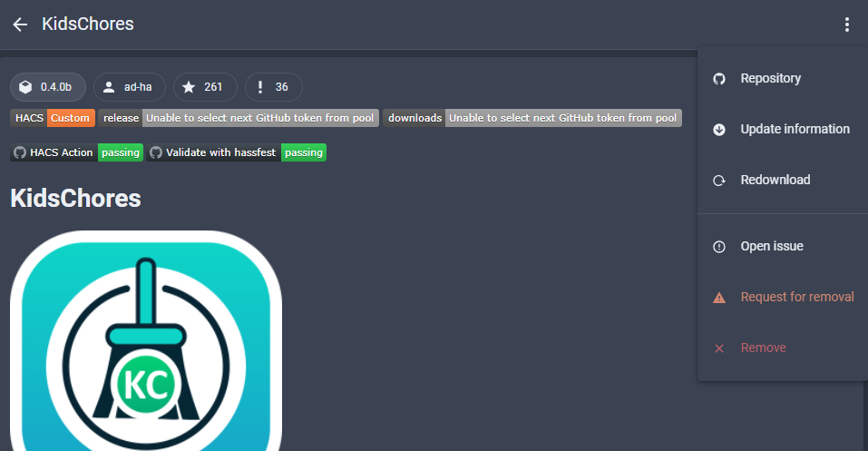This screenshot has height=451, width=868.
Task: Open the HACS Action passing badge
Action: tap(76, 152)
